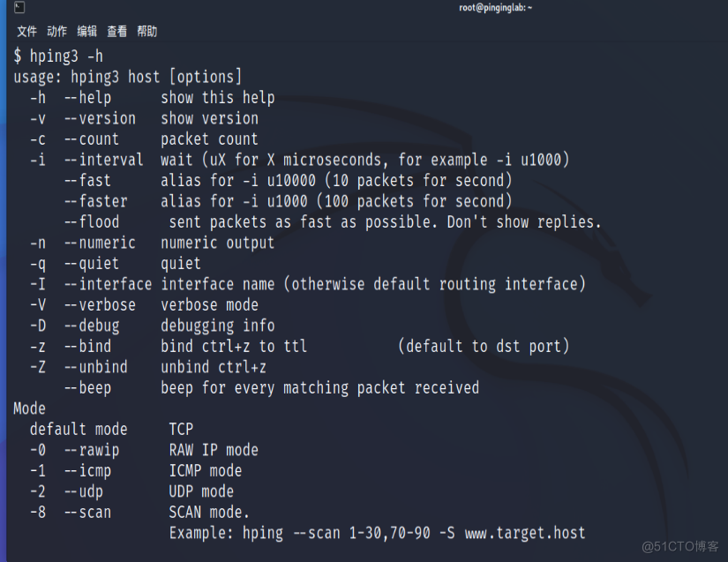
Task: Open the 查看 menu
Action: 116,31
